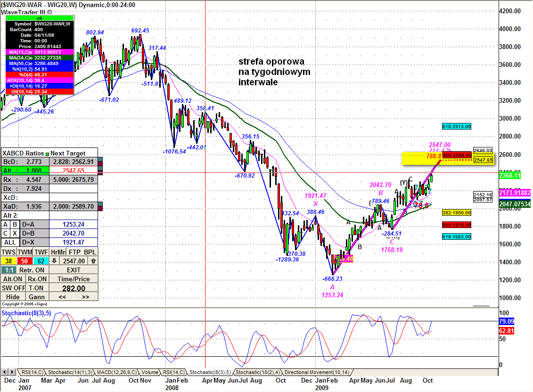Click the color marker beside BcD target
The width and height of the screenshot is (533, 392).
(x=100, y=162)
